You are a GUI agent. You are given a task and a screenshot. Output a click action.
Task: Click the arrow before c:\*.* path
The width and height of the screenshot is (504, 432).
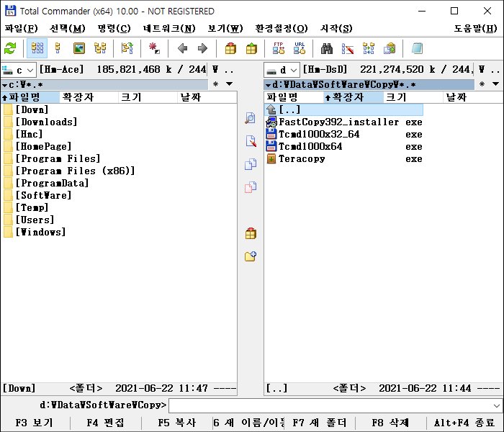(x=4, y=85)
